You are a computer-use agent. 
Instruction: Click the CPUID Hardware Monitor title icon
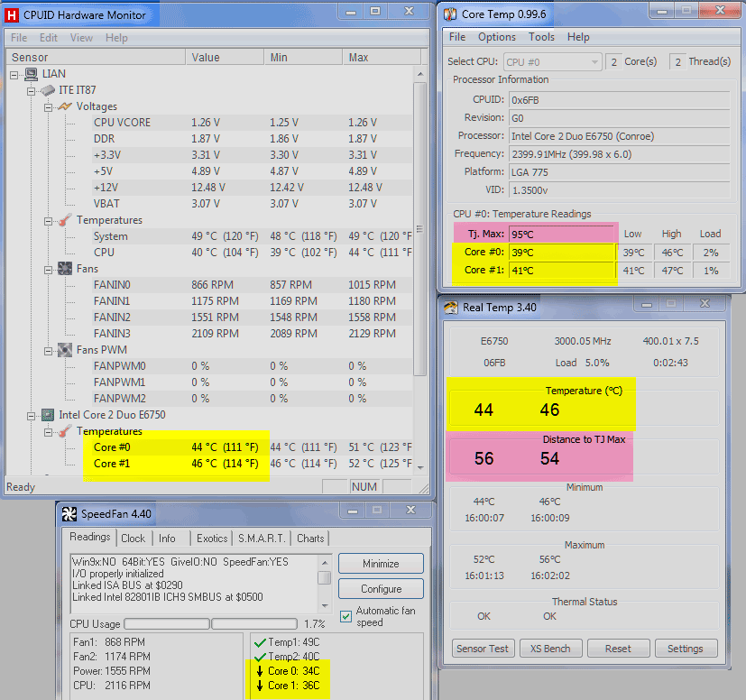pyautogui.click(x=12, y=14)
